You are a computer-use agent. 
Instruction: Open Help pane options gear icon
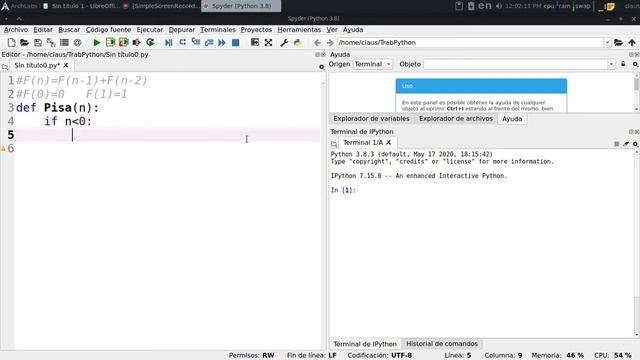tap(635, 64)
